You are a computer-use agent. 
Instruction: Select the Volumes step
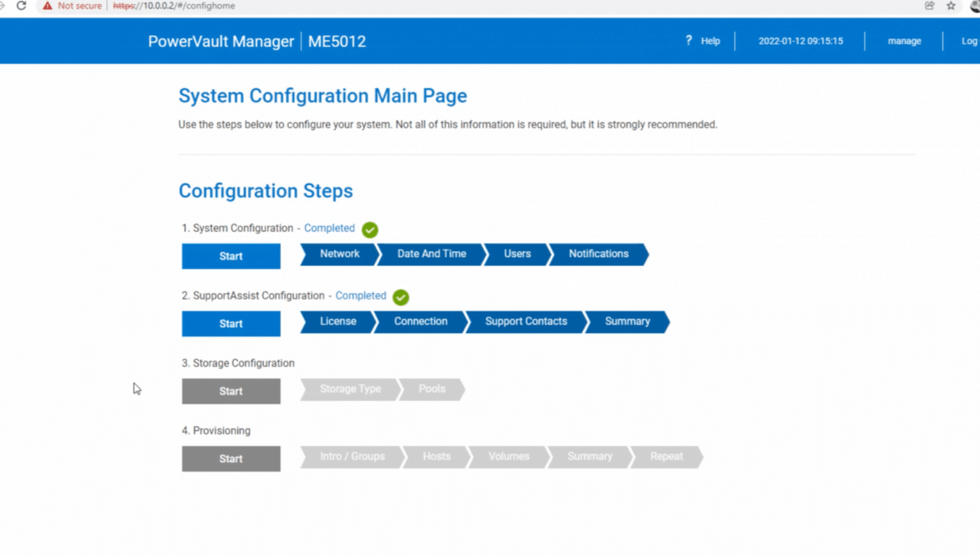tap(508, 456)
